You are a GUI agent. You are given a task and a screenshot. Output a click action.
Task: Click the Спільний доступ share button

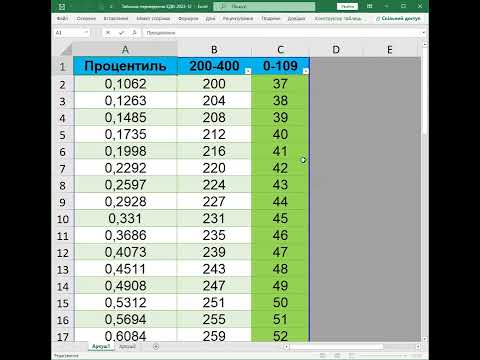[398, 19]
